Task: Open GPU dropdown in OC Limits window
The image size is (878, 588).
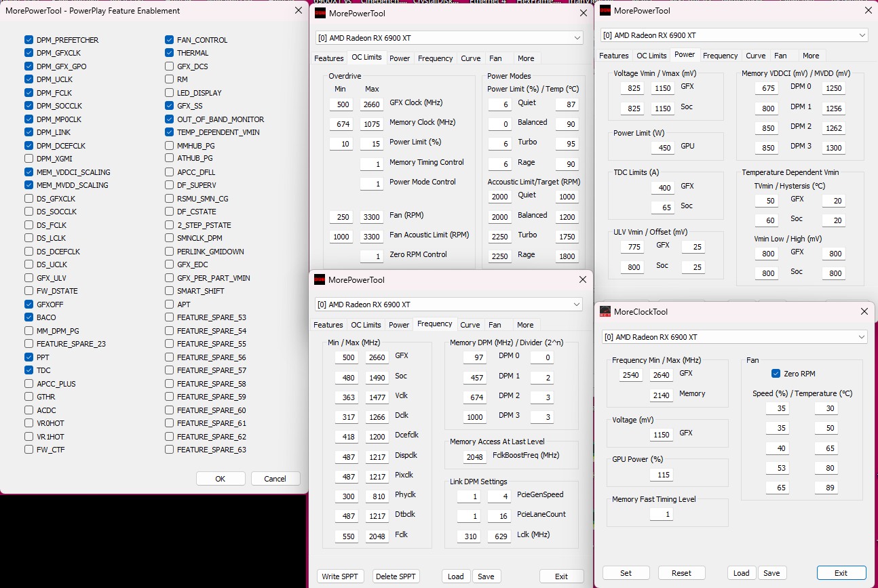Action: pos(449,37)
